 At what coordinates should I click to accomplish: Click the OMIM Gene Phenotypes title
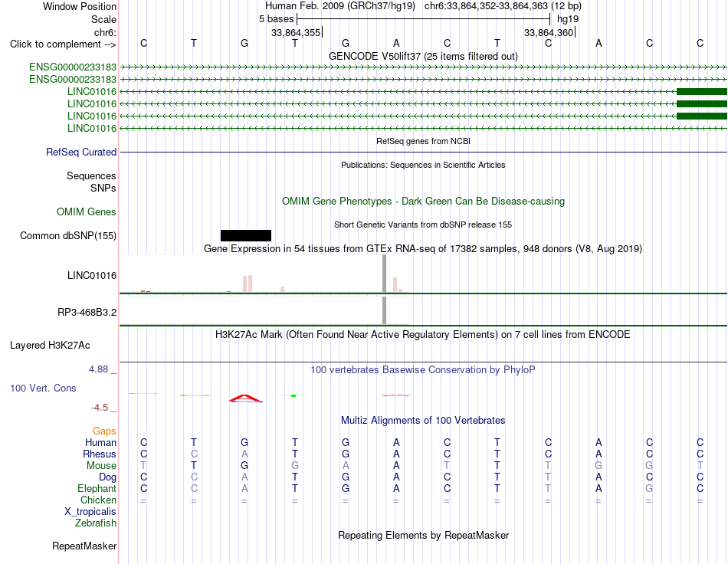[423, 201]
